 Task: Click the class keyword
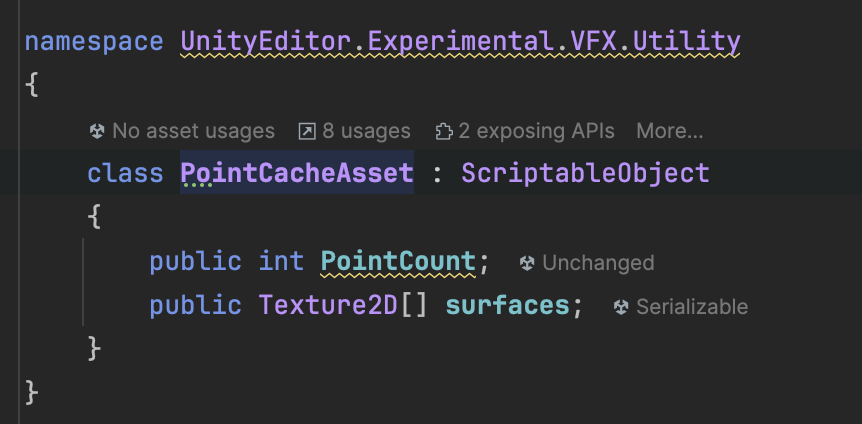click(125, 172)
